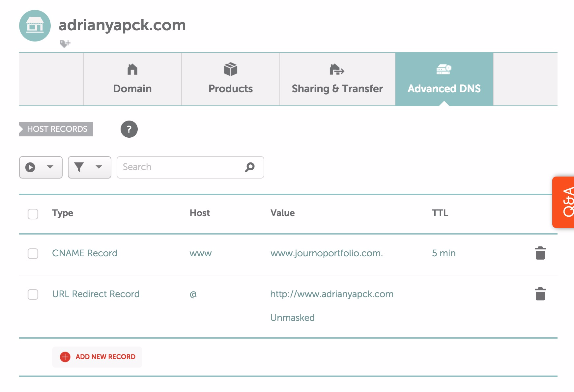Click the Add New Record button

coord(97,357)
